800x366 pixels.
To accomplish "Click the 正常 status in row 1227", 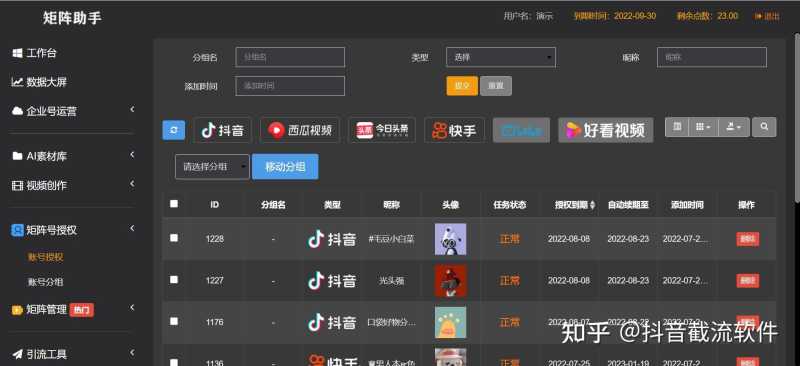I will [510, 281].
